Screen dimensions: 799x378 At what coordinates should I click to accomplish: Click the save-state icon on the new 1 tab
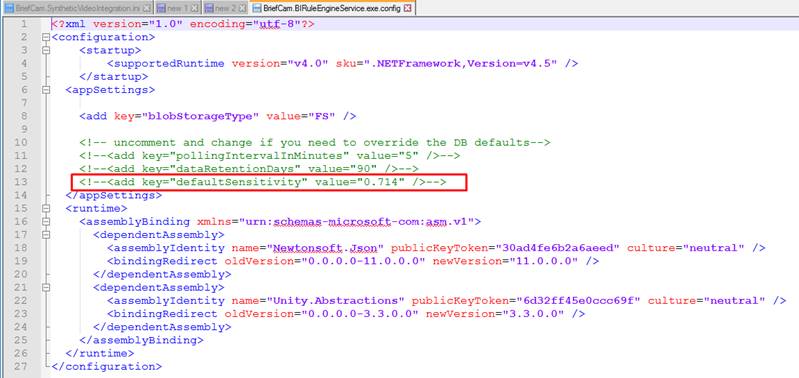pos(161,9)
